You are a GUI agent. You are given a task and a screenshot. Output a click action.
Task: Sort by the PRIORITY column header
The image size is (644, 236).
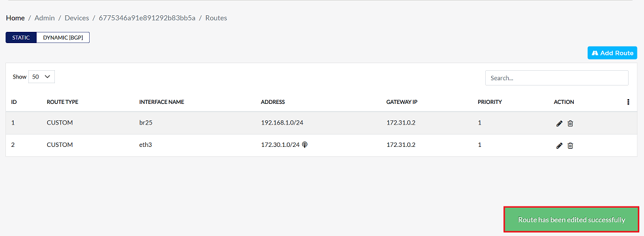click(x=490, y=102)
